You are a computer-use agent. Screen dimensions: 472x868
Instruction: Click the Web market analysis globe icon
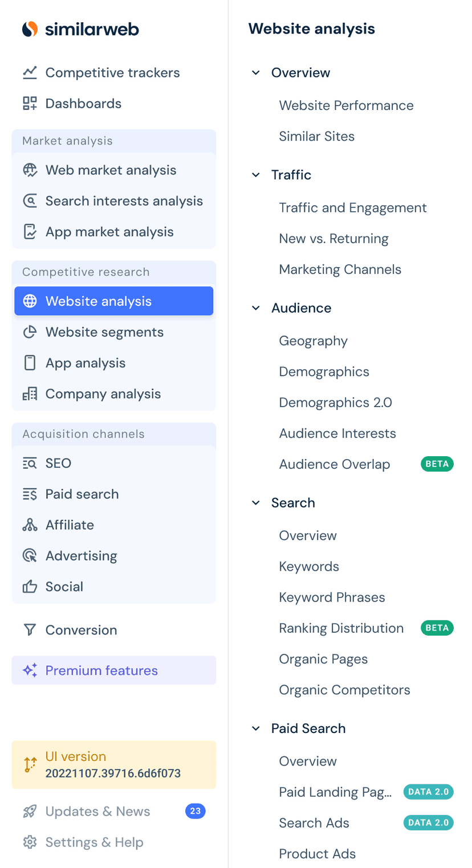[x=30, y=170]
